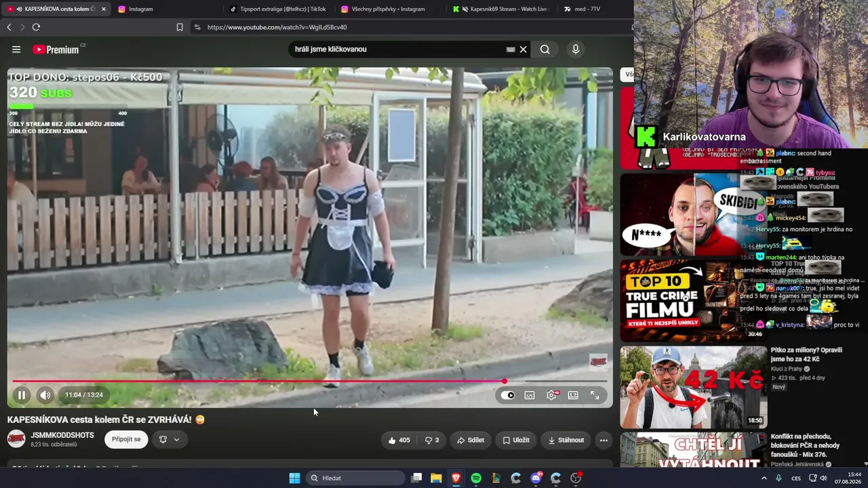Reload the current page
Viewport: 868px width, 488px height.
click(36, 27)
